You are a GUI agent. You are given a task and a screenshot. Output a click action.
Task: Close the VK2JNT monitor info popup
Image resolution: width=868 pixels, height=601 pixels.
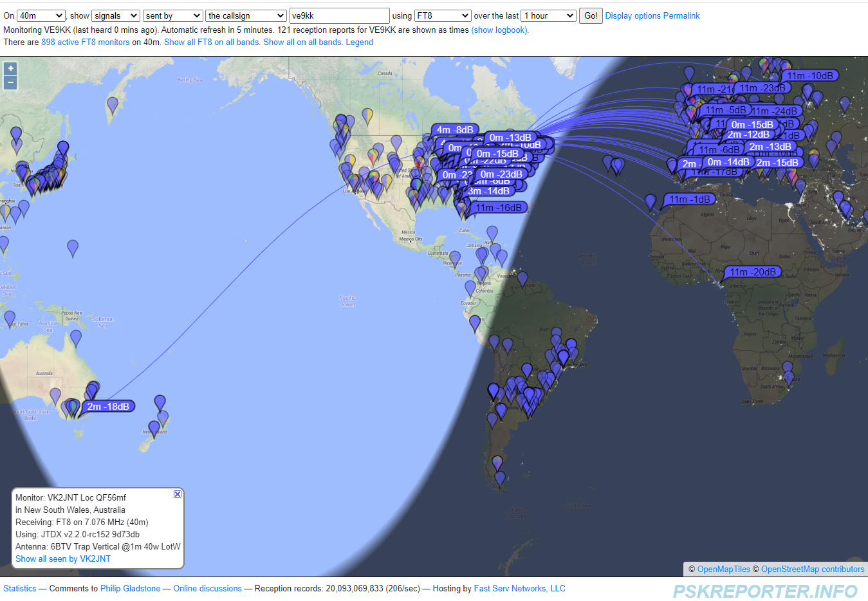[178, 494]
